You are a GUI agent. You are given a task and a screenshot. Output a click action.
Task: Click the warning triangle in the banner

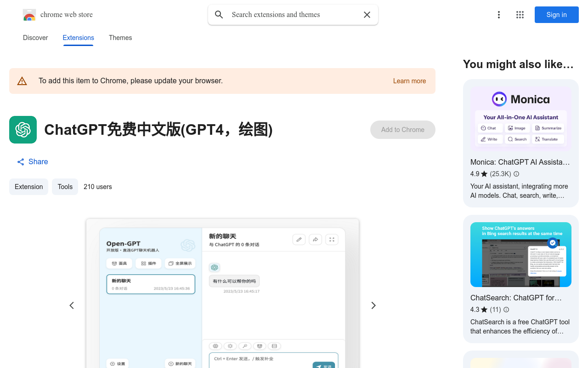(x=22, y=80)
